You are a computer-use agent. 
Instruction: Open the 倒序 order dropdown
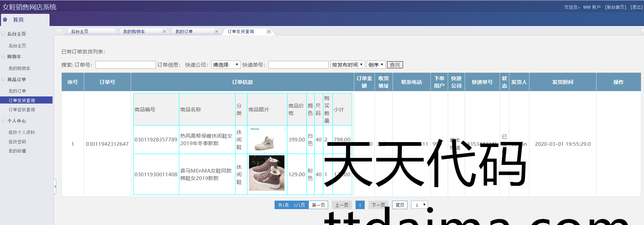coord(376,65)
